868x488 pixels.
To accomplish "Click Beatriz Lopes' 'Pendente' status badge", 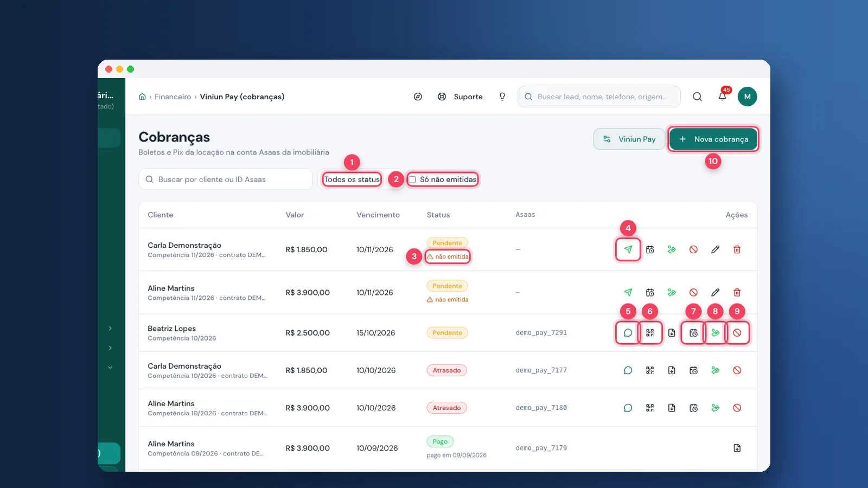I will click(x=447, y=333).
